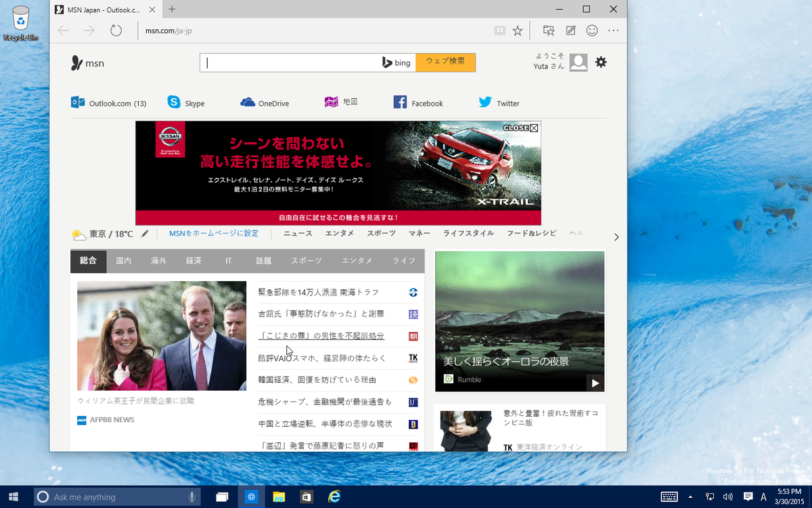Click the browser back arrow
Screen dimensions: 812x508
(63, 30)
